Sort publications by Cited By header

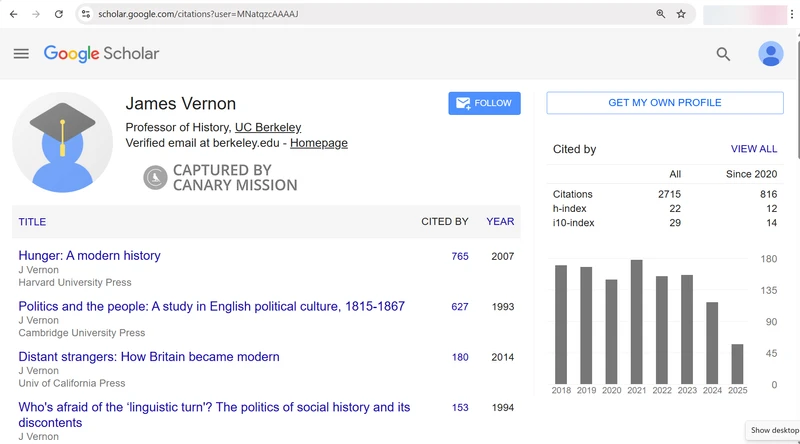pos(444,222)
